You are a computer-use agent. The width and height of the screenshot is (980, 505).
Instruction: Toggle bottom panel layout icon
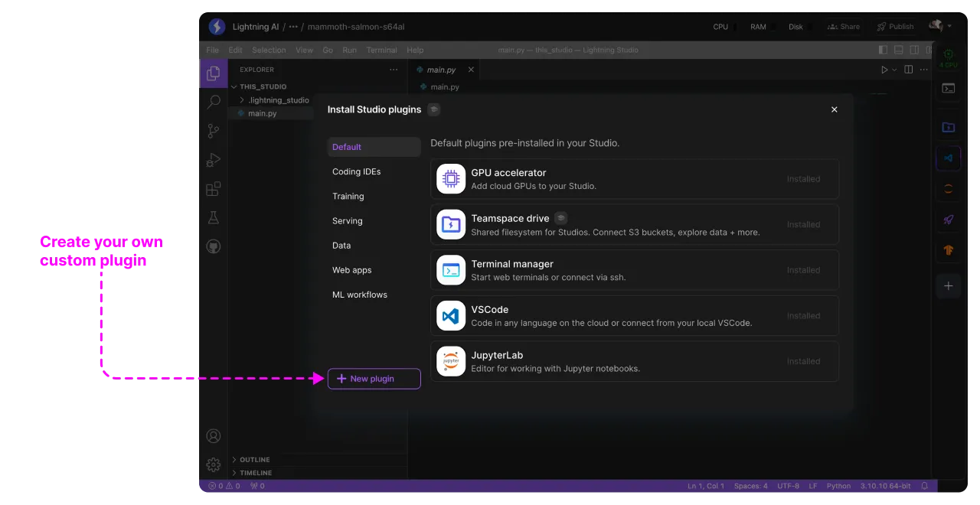(899, 50)
